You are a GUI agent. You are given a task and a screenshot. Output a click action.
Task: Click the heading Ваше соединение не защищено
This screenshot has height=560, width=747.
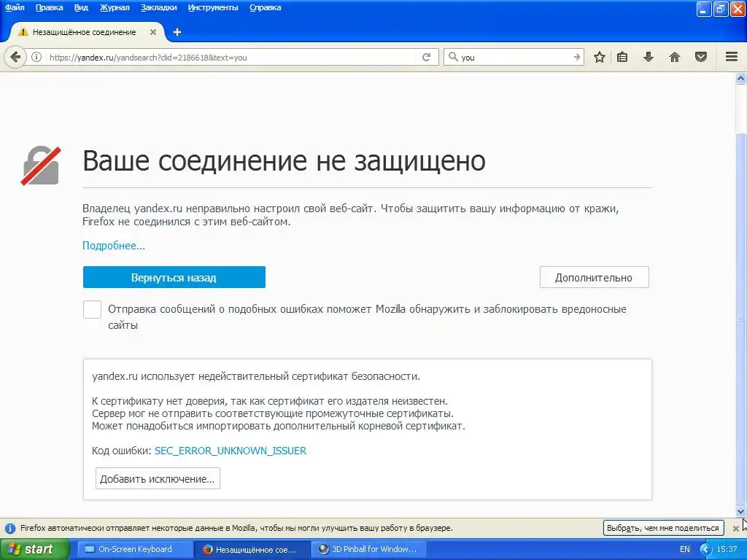284,161
